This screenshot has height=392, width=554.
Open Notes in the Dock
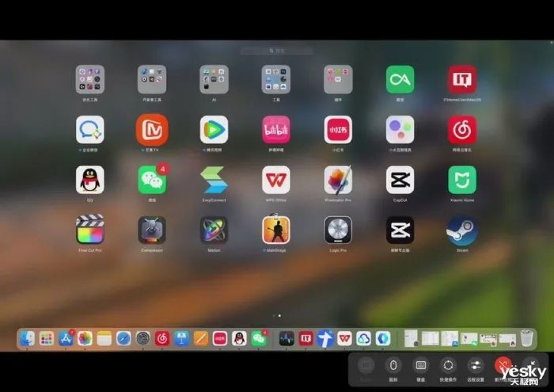pos(104,339)
